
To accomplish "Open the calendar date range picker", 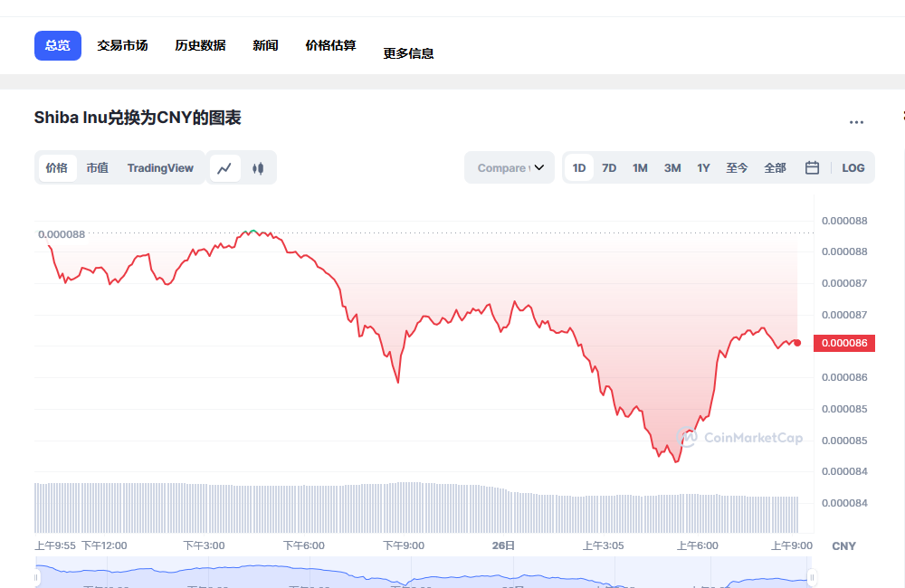I will [x=812, y=168].
